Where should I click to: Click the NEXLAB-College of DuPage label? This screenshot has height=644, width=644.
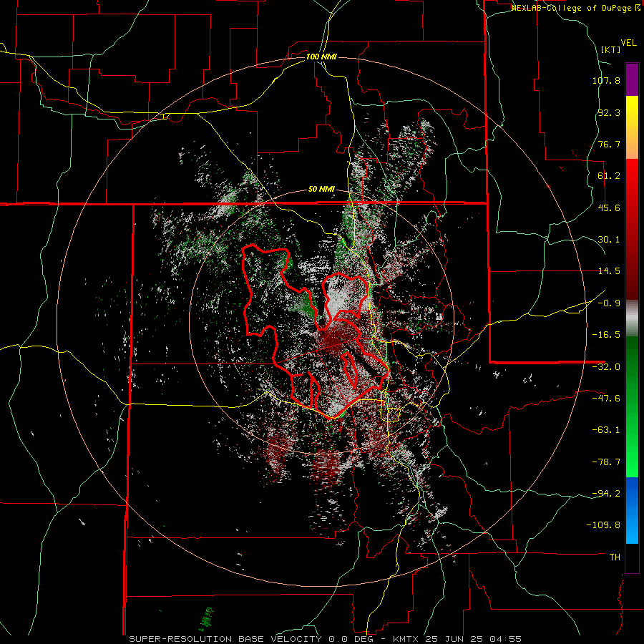pyautogui.click(x=576, y=8)
